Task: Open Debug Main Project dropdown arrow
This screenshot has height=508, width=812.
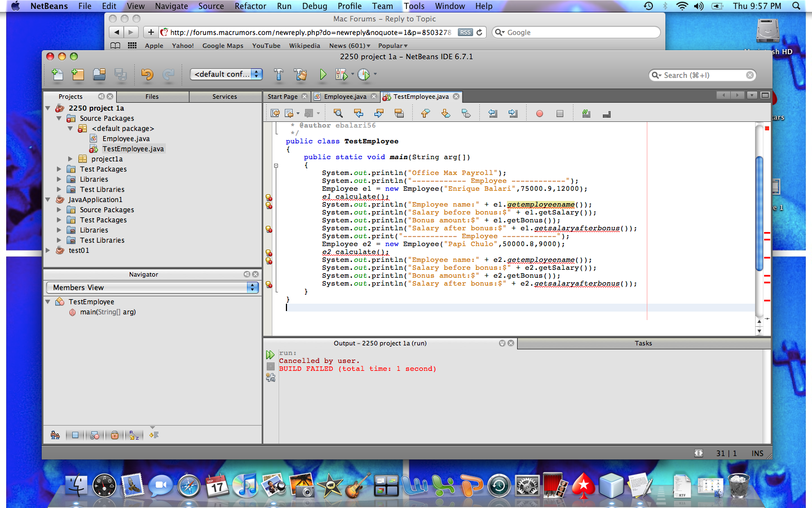Action: point(352,74)
